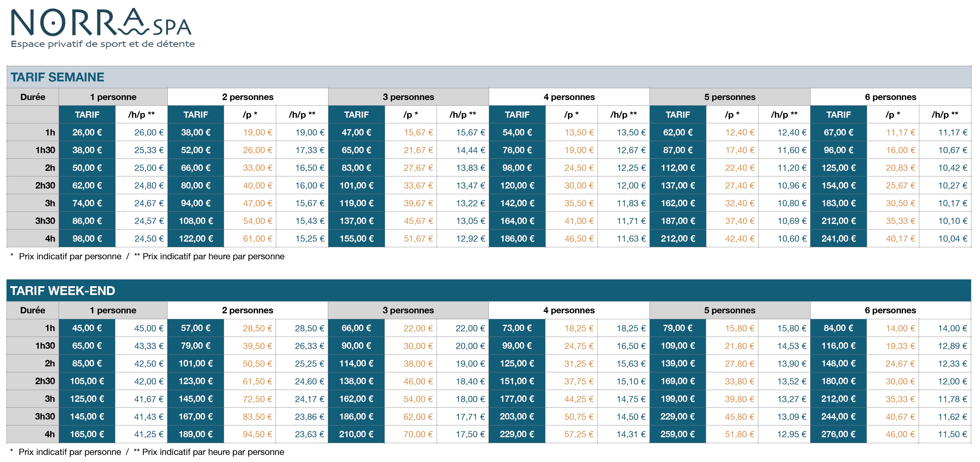The width and height of the screenshot is (980, 462).
Task: Click the weekday 2h30 duration row label
Action: (x=45, y=185)
